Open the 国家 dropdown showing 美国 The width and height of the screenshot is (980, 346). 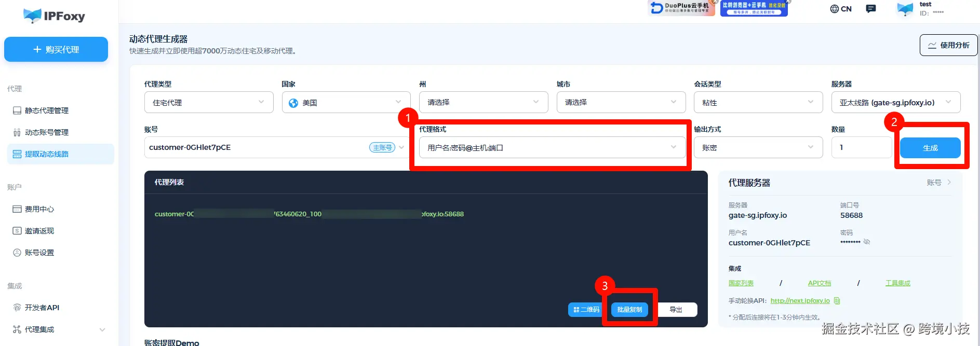click(x=346, y=102)
